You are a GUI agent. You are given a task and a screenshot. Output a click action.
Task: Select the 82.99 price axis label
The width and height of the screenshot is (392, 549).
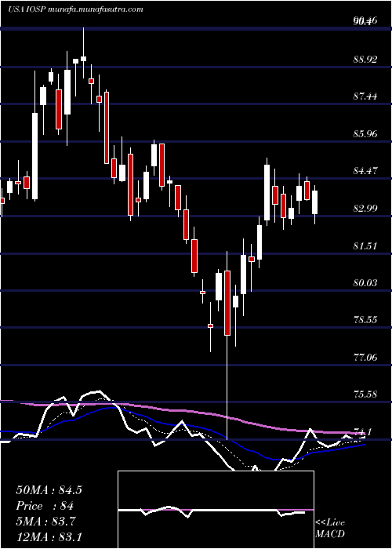point(365,209)
